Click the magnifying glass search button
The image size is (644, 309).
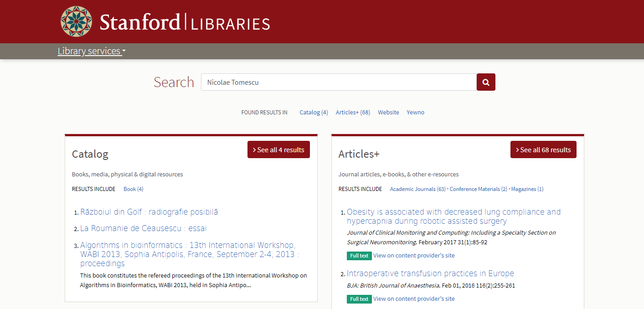point(486,82)
